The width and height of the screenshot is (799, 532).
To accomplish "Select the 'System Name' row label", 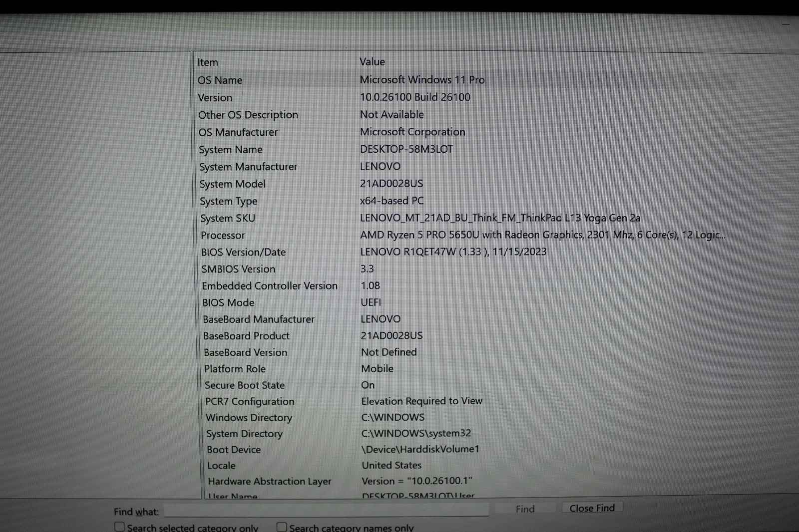I will [x=230, y=150].
